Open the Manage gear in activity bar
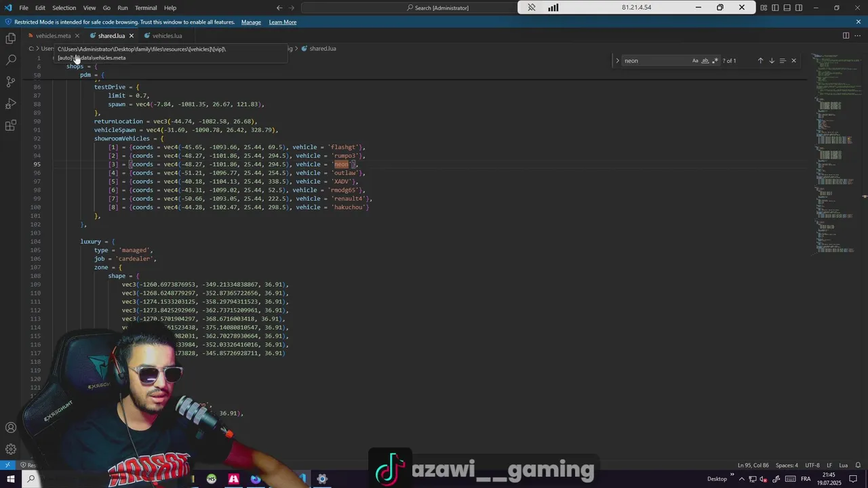This screenshot has height=488, width=868. pos(11,449)
